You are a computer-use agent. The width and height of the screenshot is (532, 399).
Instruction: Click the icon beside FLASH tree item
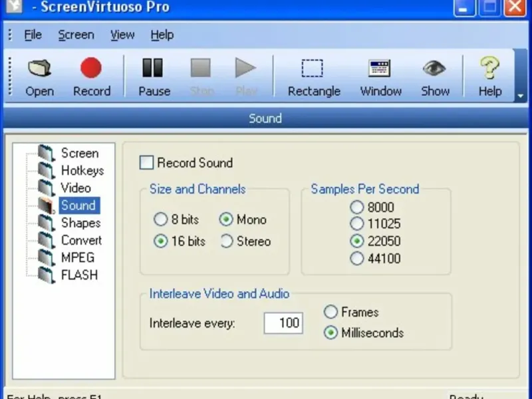coord(47,275)
